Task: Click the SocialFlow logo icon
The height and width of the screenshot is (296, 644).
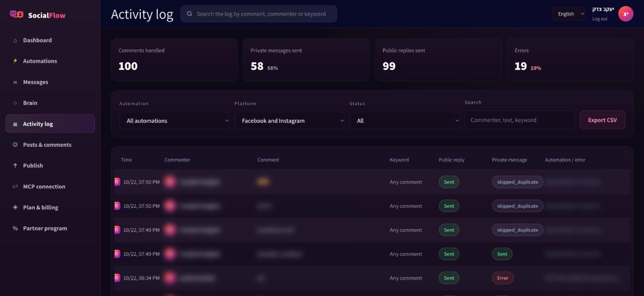Action: point(17,15)
